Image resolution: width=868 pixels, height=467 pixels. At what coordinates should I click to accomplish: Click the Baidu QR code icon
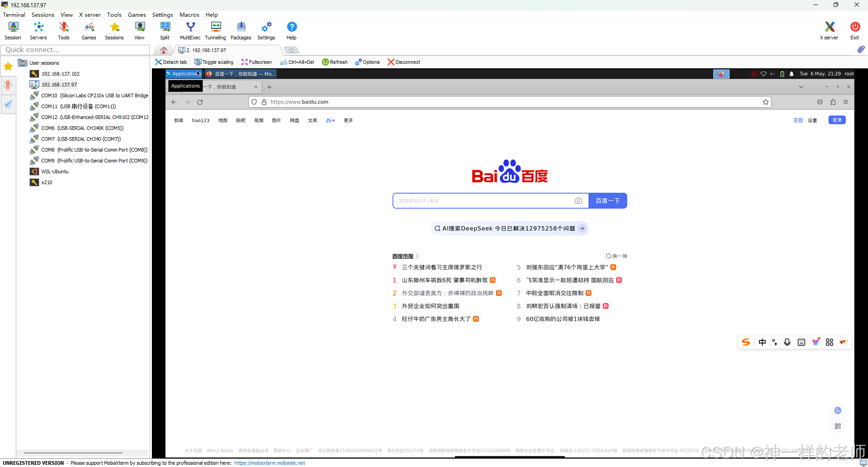coord(838,426)
